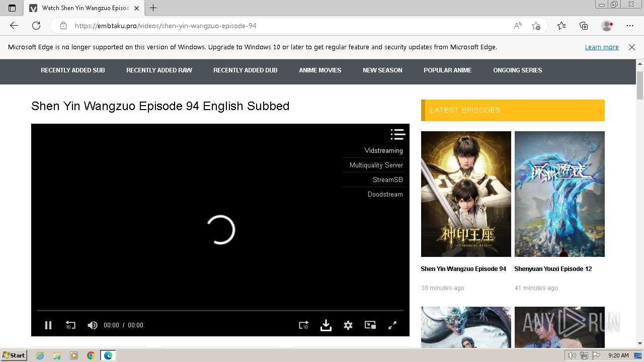Viewport: 644px width, 362px height.
Task: Click the system tray volume icon
Action: [572, 355]
